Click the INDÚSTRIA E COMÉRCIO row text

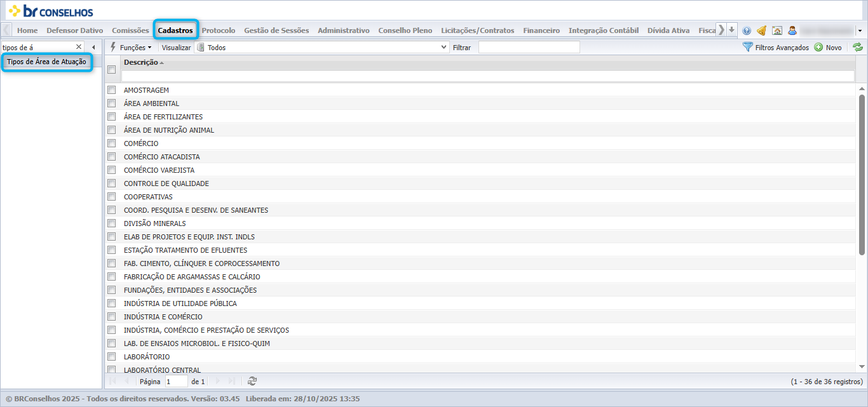[163, 317]
